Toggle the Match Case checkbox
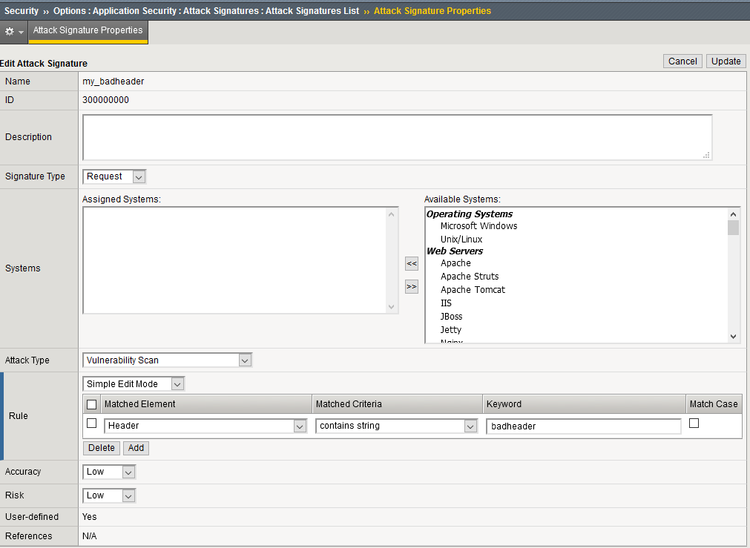 [695, 424]
